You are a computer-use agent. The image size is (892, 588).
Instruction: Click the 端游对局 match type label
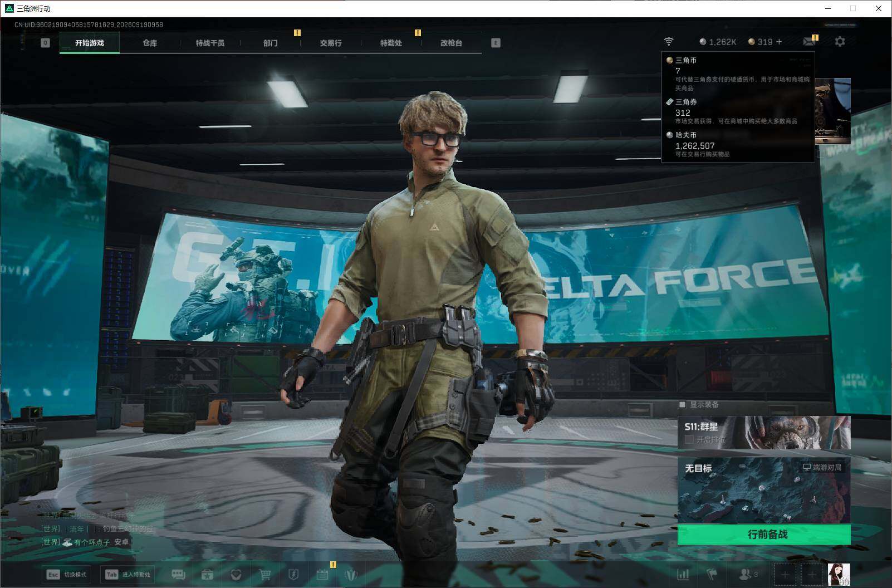(822, 467)
